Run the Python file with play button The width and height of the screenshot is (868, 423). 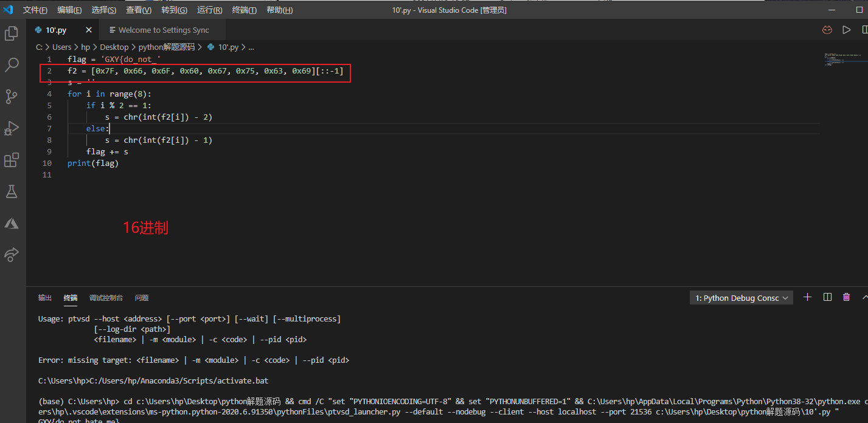(846, 30)
